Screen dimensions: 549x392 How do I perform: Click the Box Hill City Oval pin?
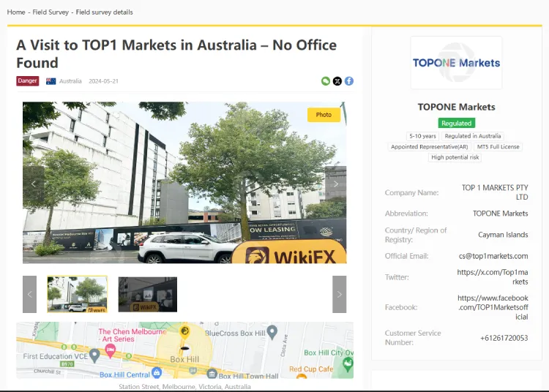348,365
